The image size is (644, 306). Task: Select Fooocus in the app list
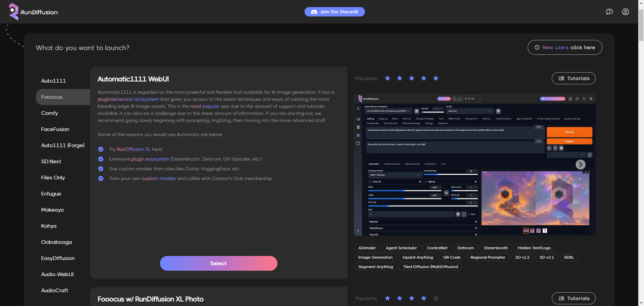pyautogui.click(x=63, y=97)
